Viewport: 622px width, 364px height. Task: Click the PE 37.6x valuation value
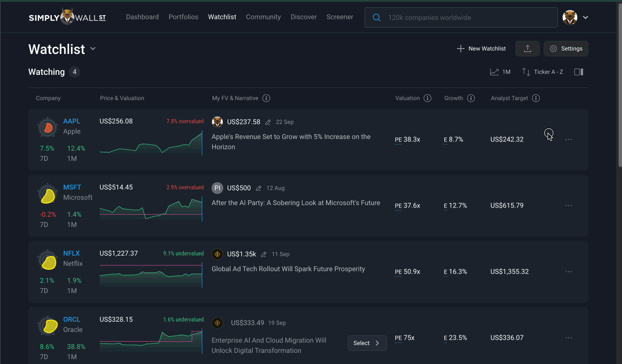click(x=408, y=206)
